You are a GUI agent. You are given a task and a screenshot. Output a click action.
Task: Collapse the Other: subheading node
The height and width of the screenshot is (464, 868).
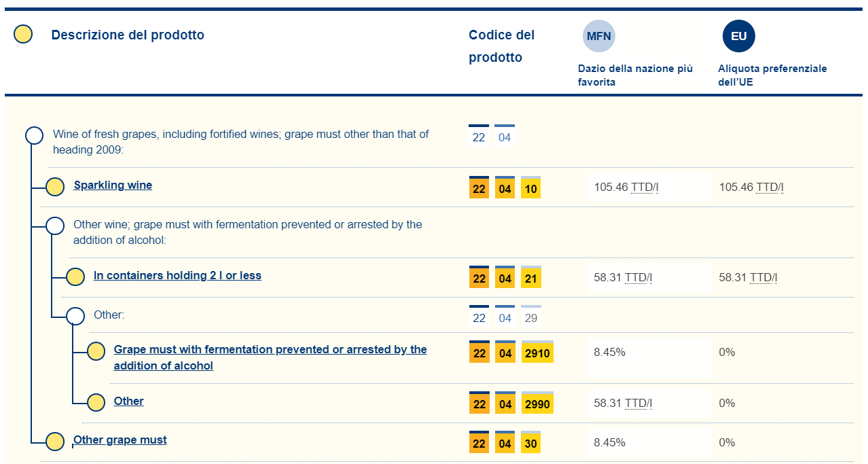click(x=75, y=316)
